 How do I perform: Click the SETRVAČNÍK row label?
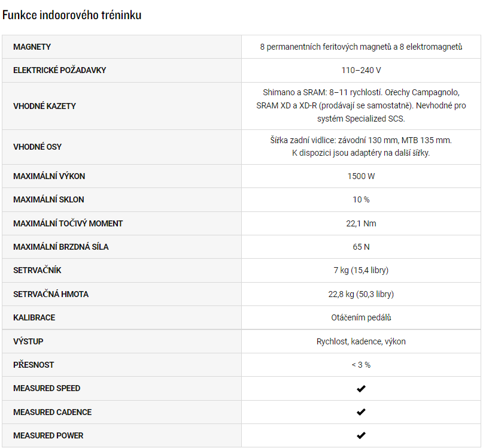(x=37, y=270)
